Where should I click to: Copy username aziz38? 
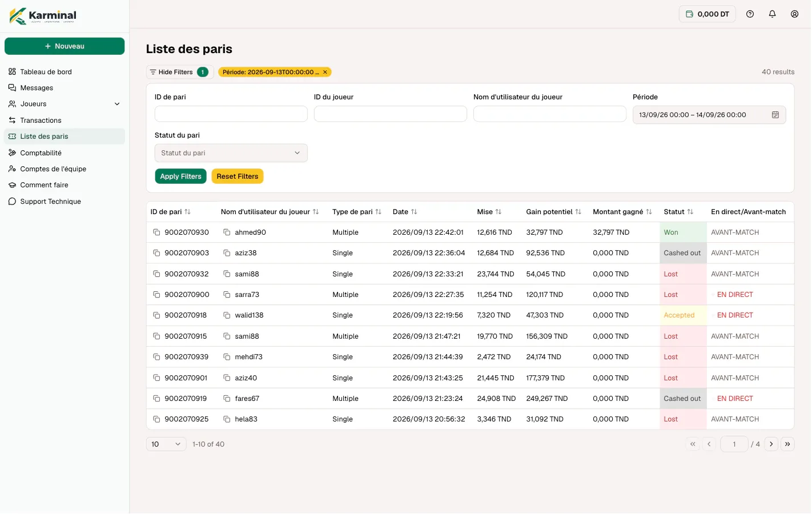227,253
